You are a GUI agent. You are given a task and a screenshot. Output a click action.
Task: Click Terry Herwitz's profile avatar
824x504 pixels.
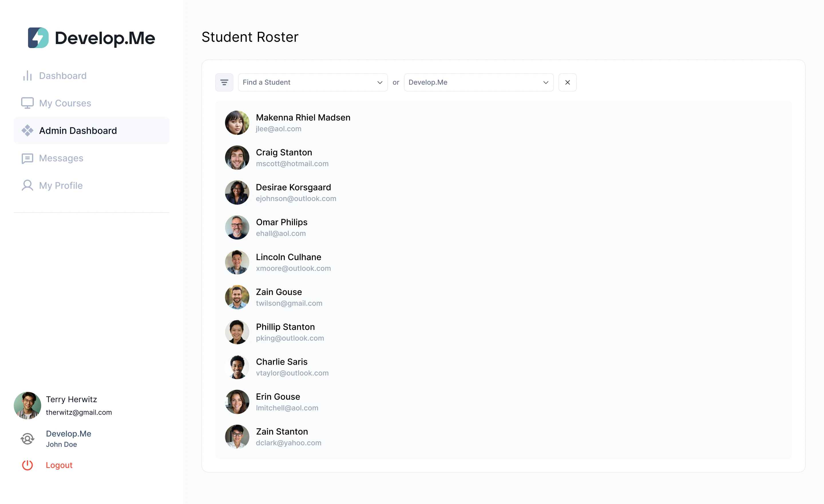click(x=27, y=405)
